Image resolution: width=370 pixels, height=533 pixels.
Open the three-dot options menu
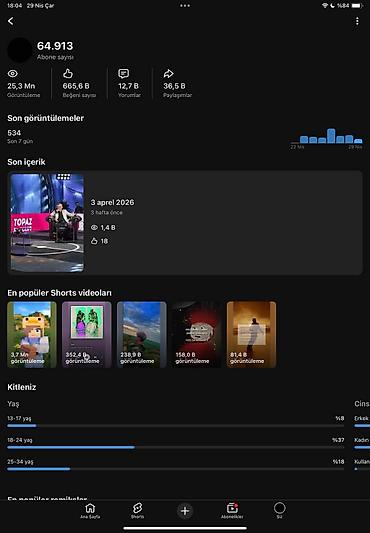click(357, 21)
